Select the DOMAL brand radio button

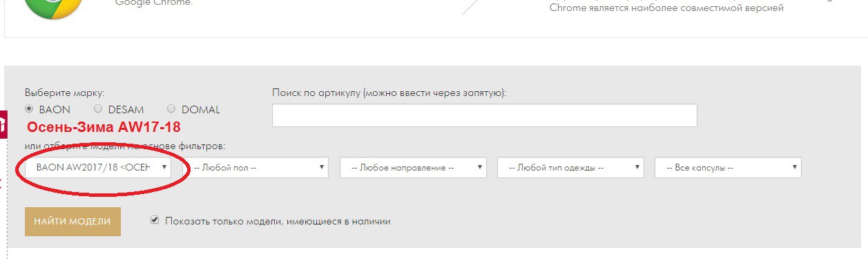pos(171,109)
